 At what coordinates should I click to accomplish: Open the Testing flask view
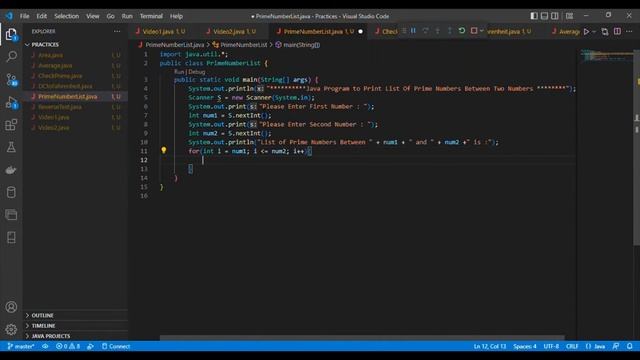[11, 147]
